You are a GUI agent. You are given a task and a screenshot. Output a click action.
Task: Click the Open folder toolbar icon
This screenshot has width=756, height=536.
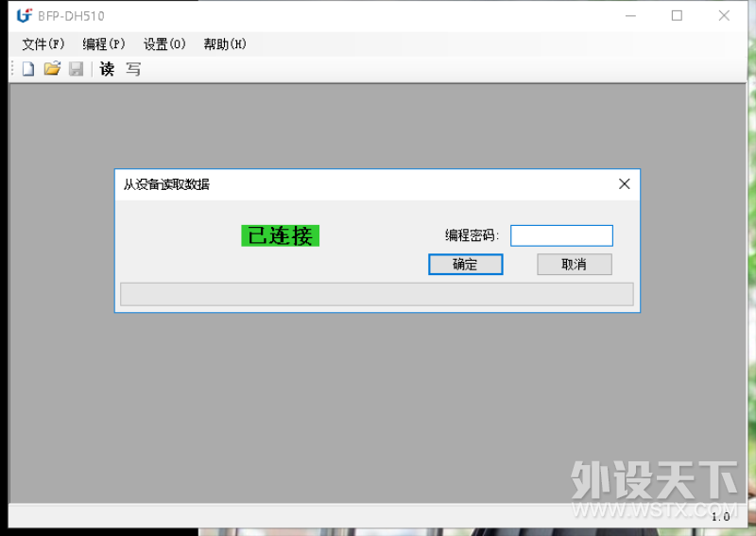(52, 69)
